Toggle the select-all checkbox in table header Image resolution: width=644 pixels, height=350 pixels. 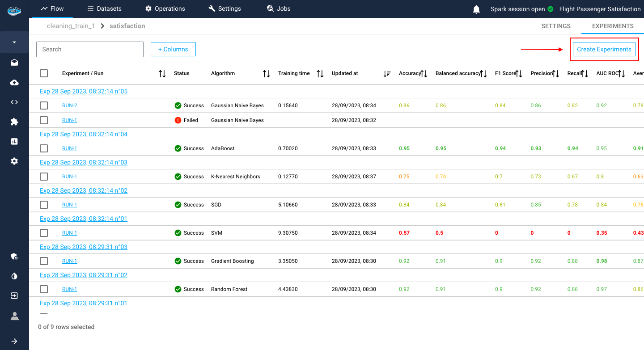point(44,73)
